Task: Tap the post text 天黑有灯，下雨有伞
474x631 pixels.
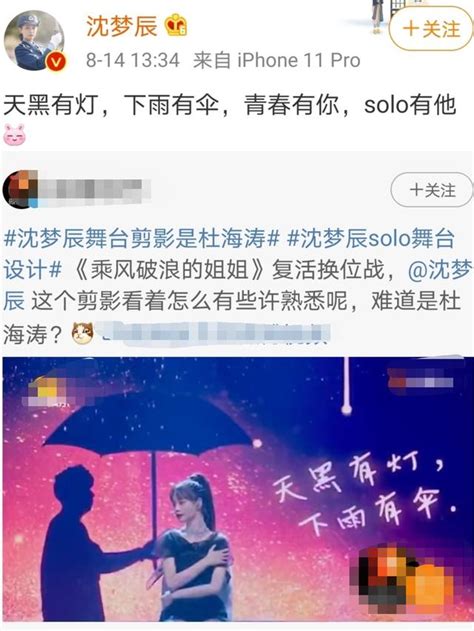Action: pos(111,105)
